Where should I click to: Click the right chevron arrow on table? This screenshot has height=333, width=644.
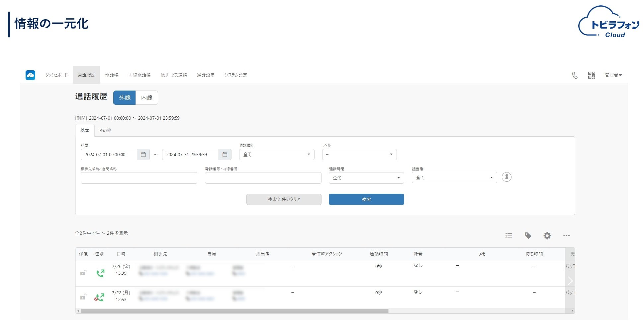570,281
